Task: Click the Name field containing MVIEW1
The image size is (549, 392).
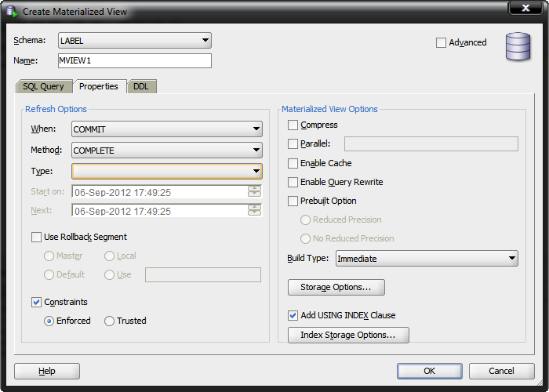Action: click(x=134, y=61)
